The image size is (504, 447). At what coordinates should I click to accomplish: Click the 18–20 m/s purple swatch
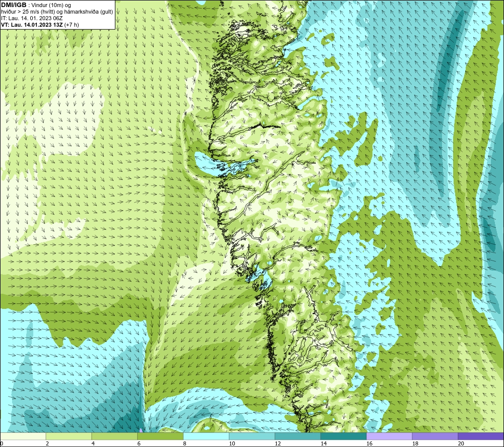[x=435, y=436]
